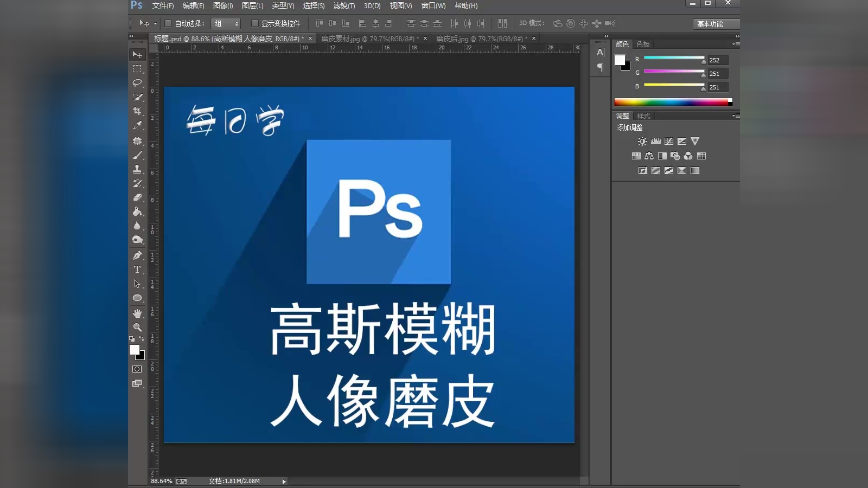868x488 pixels.
Task: Add Levels adjustment layer
Action: point(656,141)
